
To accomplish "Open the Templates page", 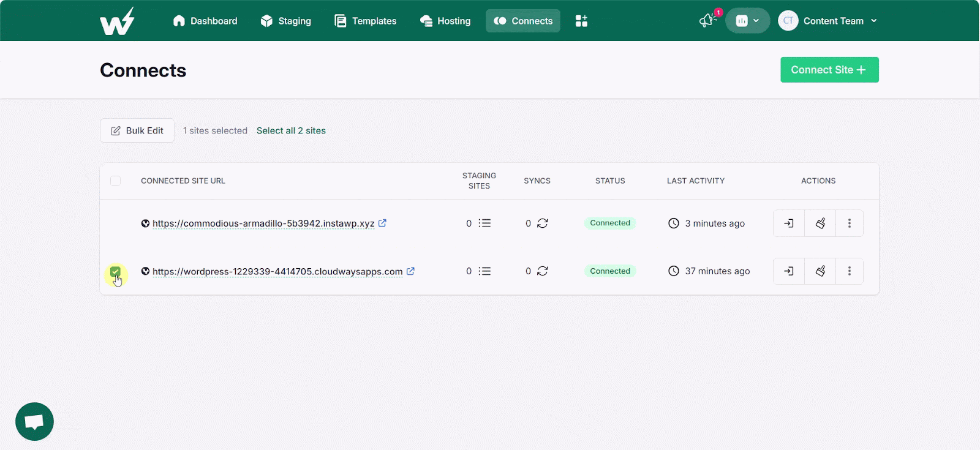I will (366, 21).
